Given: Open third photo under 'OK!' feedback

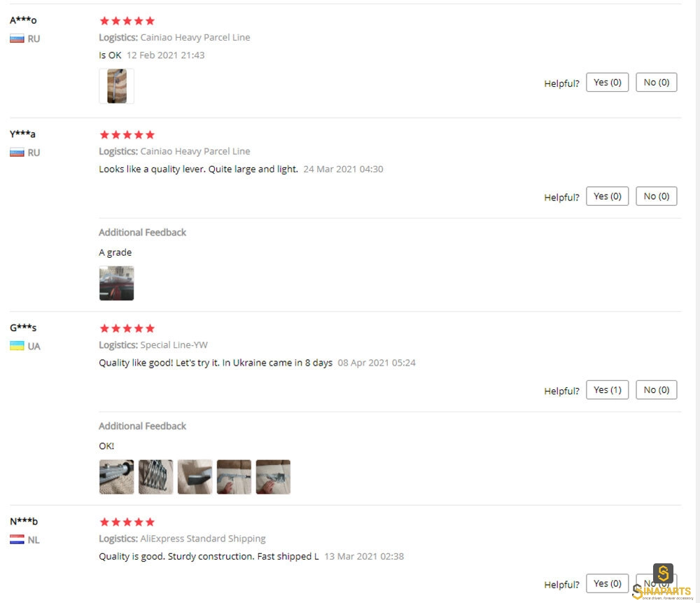Looking at the screenshot, I should (x=195, y=477).
